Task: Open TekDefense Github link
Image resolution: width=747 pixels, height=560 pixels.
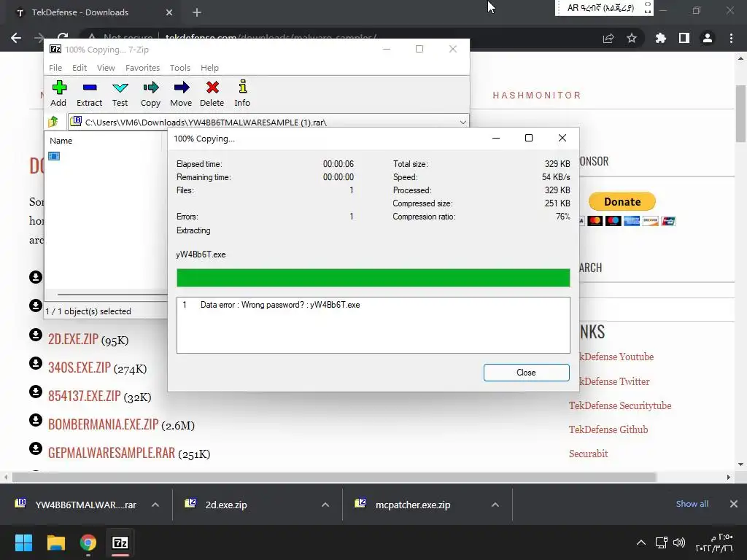Action: point(608,429)
